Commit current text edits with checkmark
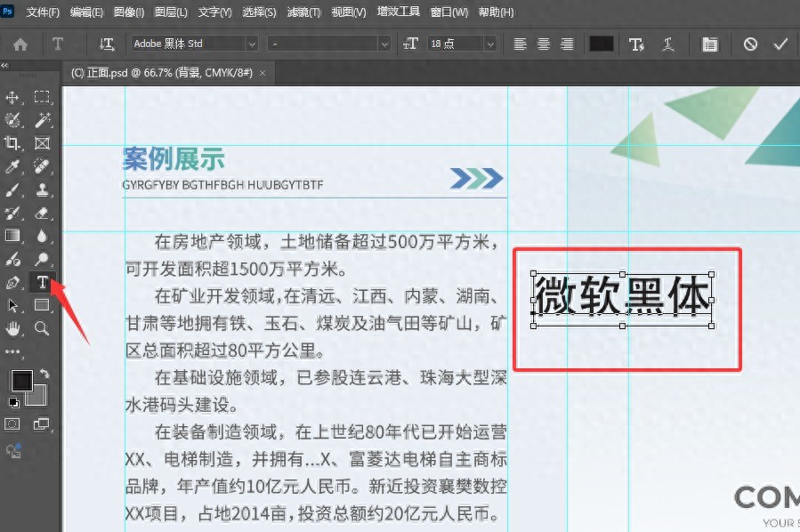The width and height of the screenshot is (800, 532). coord(780,44)
